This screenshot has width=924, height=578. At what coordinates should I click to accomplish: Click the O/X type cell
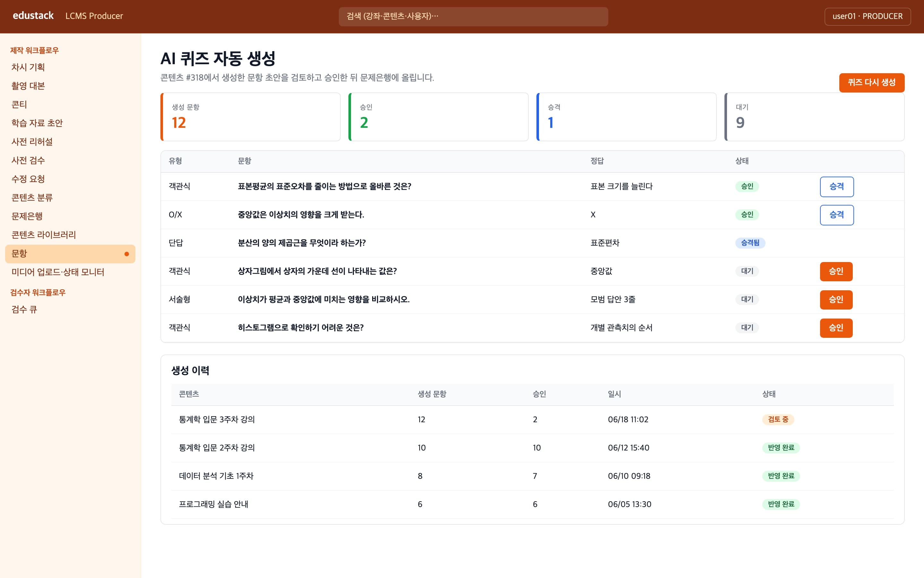[x=175, y=215]
